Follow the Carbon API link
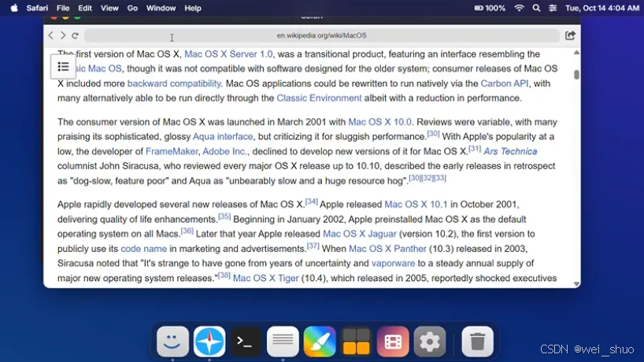The height and width of the screenshot is (362, 644). coord(505,83)
